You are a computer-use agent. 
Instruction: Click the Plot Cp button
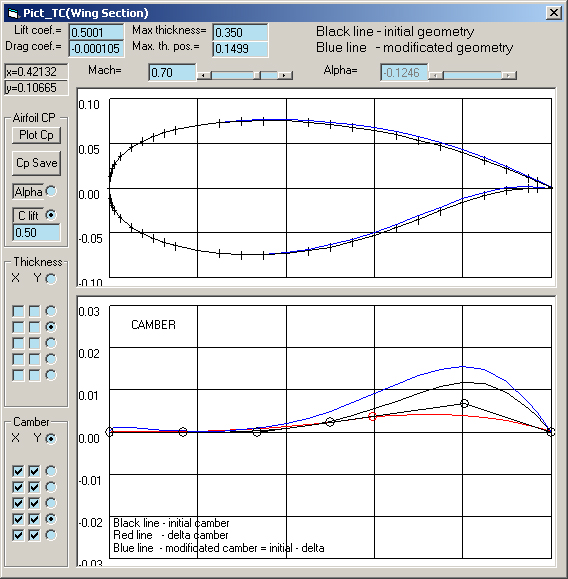click(36, 135)
